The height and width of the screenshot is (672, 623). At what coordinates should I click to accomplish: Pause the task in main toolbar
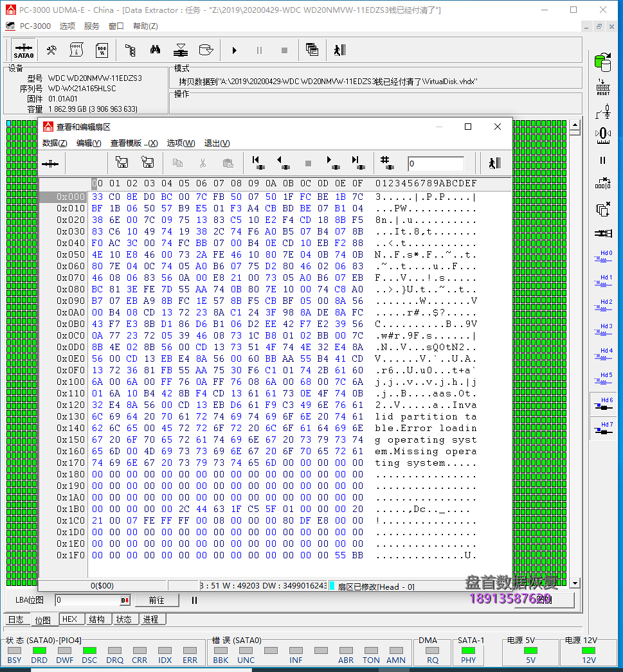tap(259, 51)
